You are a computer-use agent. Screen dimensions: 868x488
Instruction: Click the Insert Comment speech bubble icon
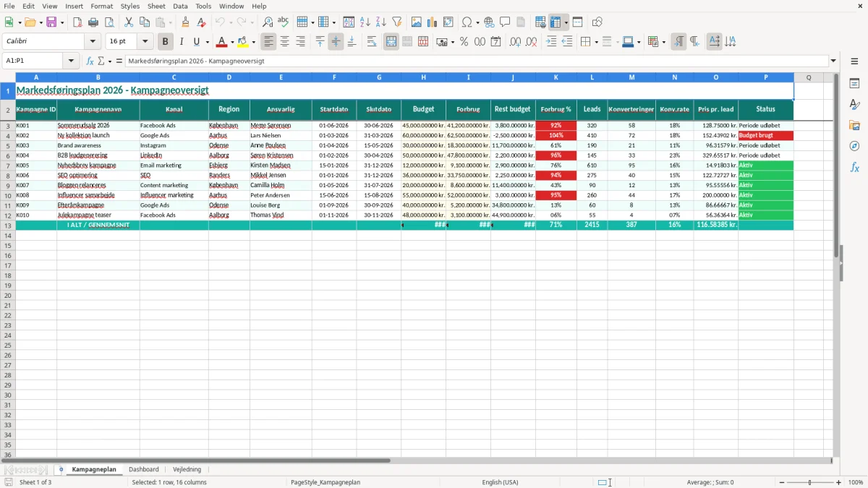pos(506,22)
